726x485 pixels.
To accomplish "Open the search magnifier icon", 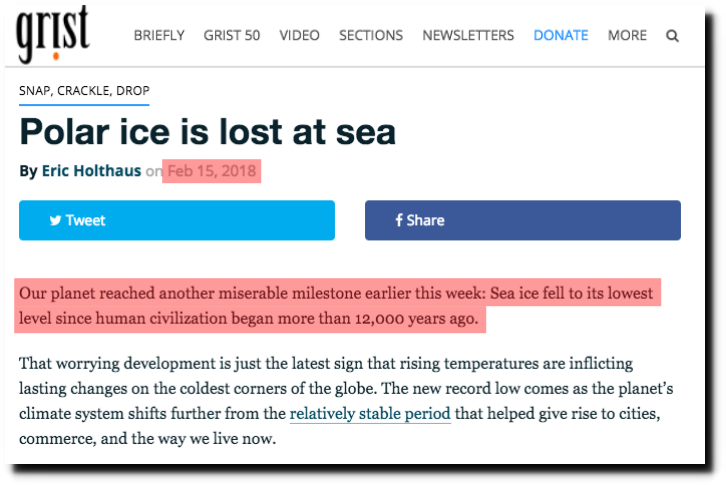I will 672,36.
